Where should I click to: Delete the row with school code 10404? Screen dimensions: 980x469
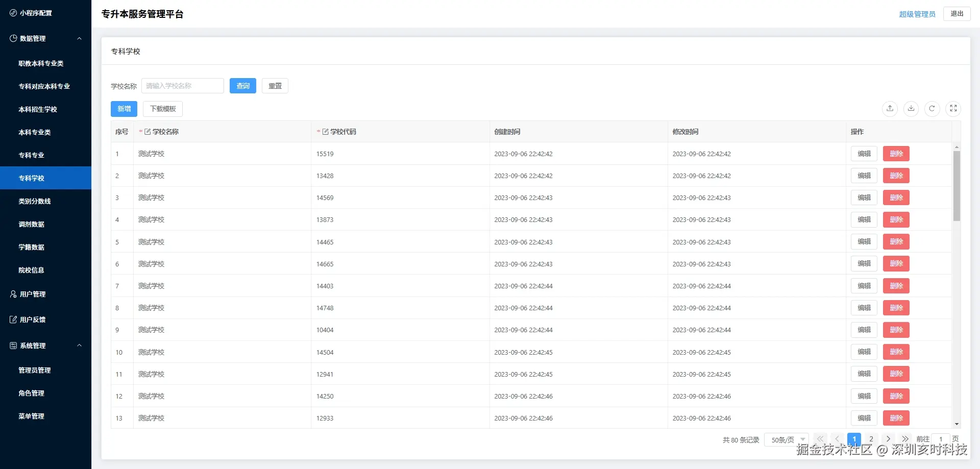click(x=896, y=330)
